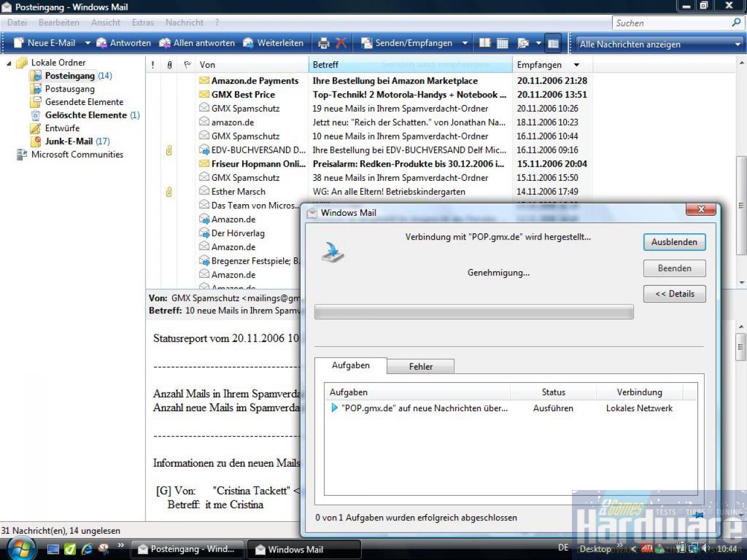The image size is (747, 560).
Task: Sort message list by Betreff column
Action: tap(410, 65)
